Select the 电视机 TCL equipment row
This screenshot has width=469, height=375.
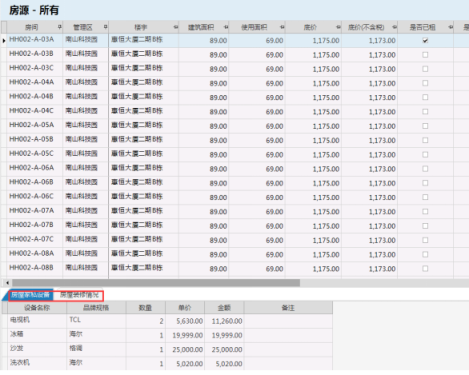point(170,321)
